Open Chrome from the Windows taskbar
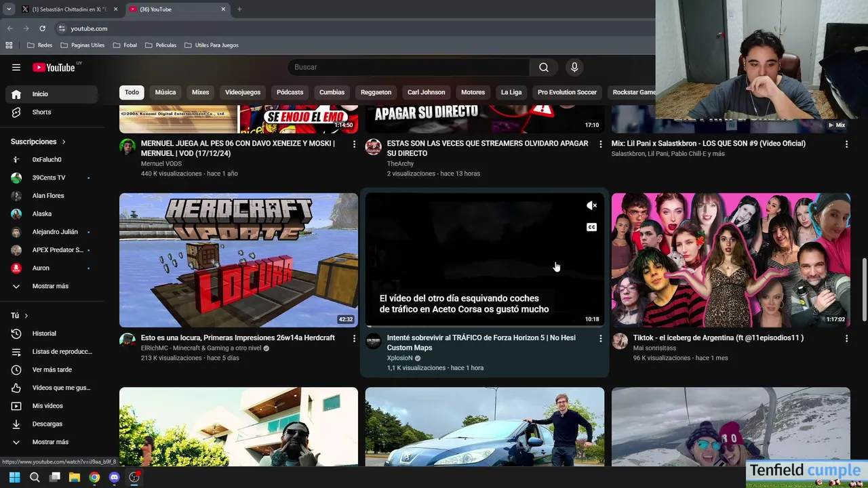This screenshot has height=488, width=868. [94, 477]
